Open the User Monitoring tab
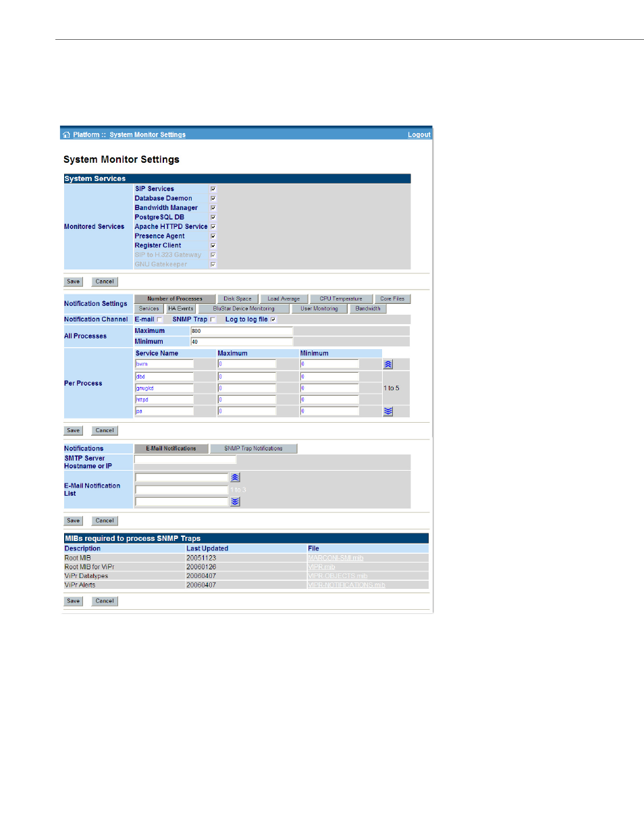The height and width of the screenshot is (834, 644). coord(319,309)
